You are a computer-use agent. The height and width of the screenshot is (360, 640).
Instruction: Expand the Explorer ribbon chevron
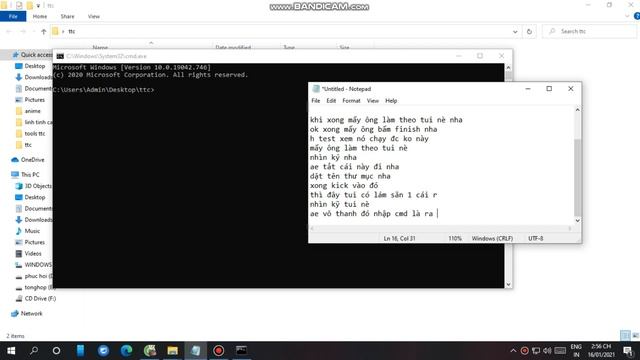(627, 16)
